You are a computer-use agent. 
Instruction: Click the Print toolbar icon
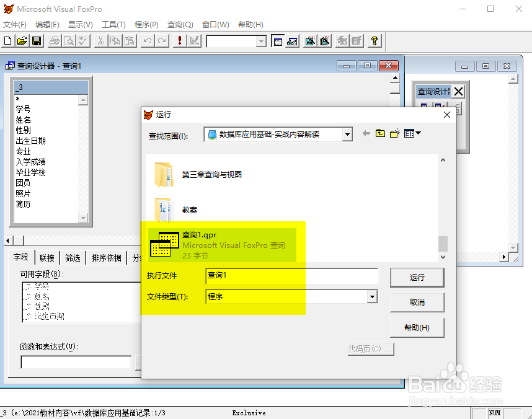55,41
